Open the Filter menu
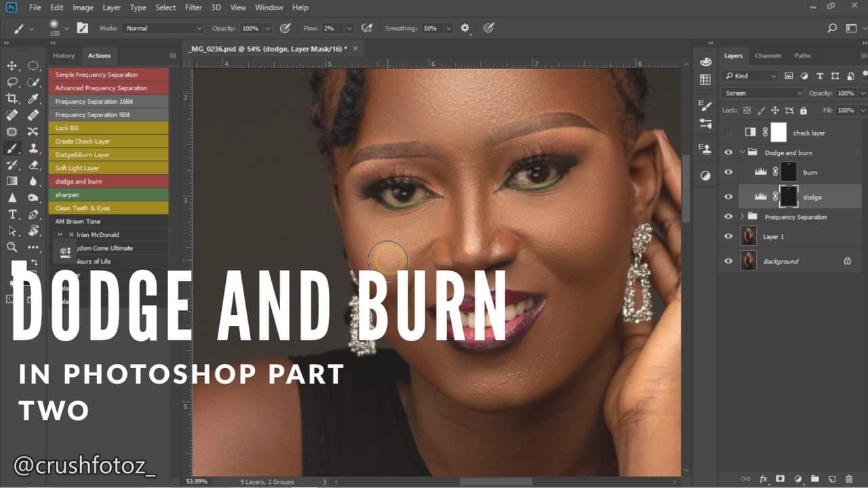The width and height of the screenshot is (868, 488). click(x=193, y=7)
